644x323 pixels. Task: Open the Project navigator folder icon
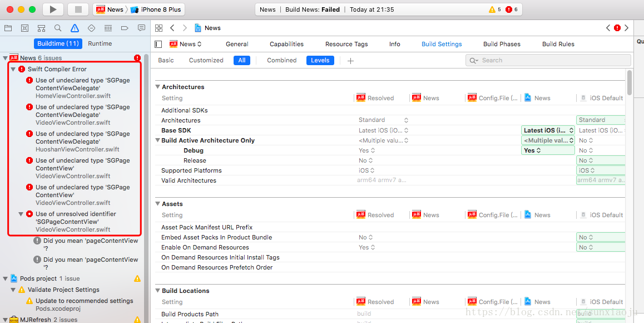point(8,28)
